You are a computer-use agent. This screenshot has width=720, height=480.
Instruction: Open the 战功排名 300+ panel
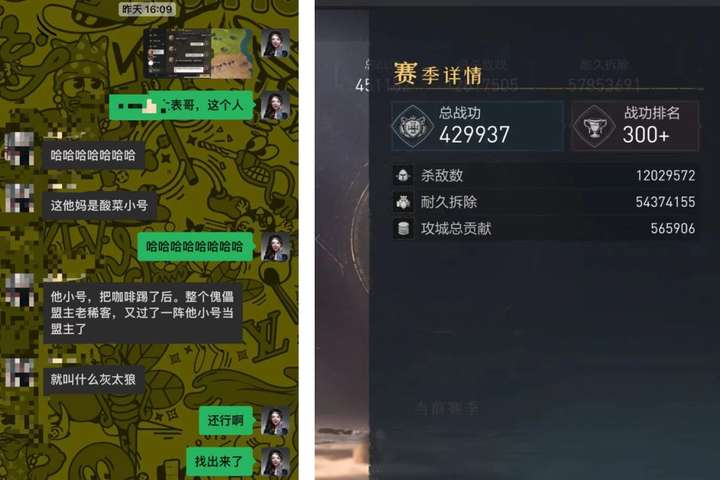point(635,126)
